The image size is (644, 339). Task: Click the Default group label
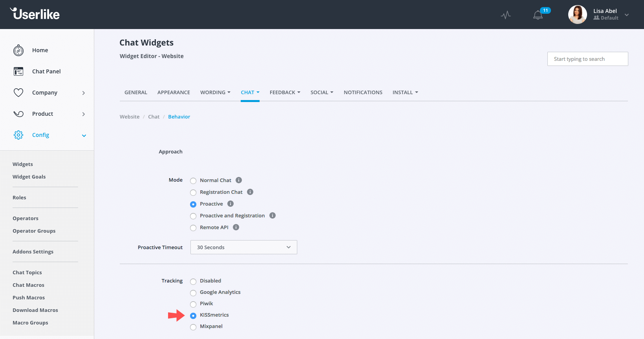tap(606, 18)
